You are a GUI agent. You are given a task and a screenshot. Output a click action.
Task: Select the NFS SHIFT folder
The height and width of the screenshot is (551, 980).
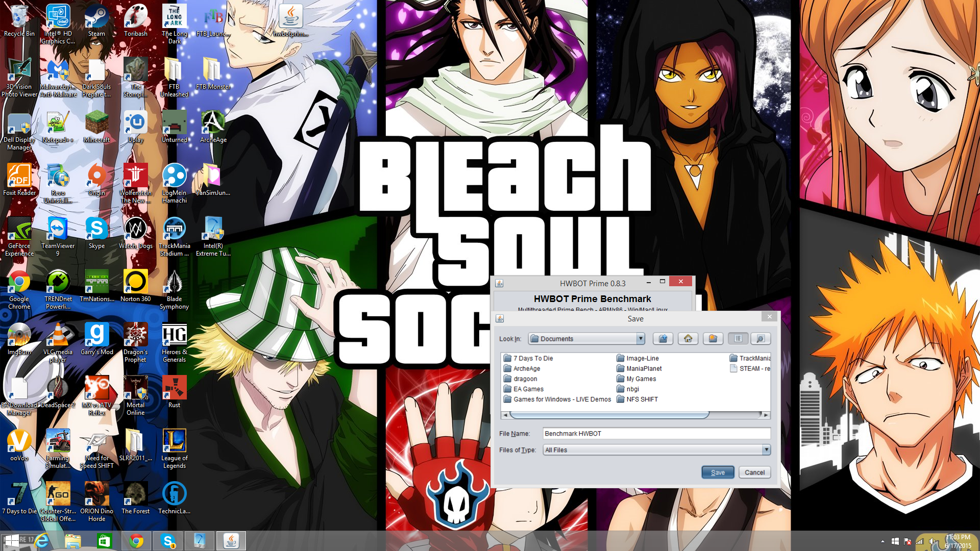point(638,399)
